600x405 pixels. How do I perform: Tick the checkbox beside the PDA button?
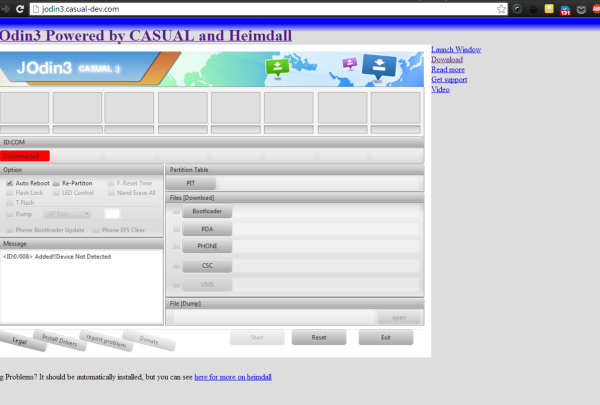tap(176, 229)
